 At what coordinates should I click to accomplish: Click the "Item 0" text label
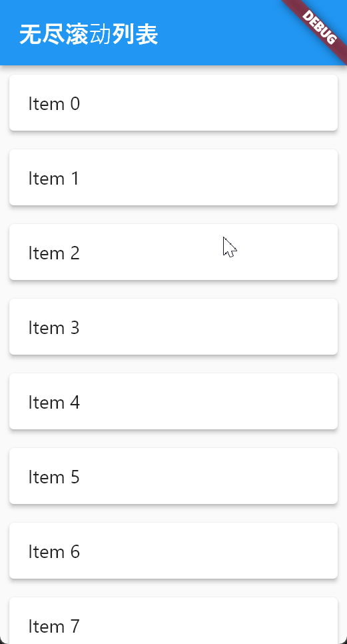[x=54, y=103]
